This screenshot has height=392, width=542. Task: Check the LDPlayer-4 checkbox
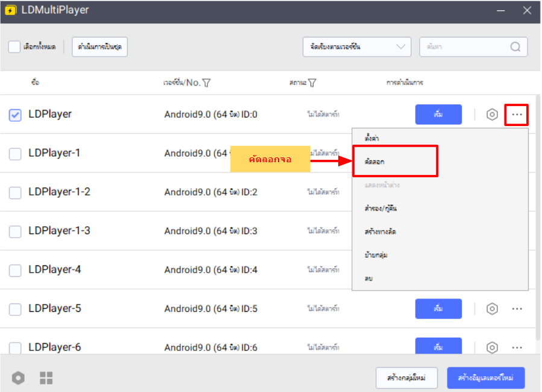coord(15,270)
